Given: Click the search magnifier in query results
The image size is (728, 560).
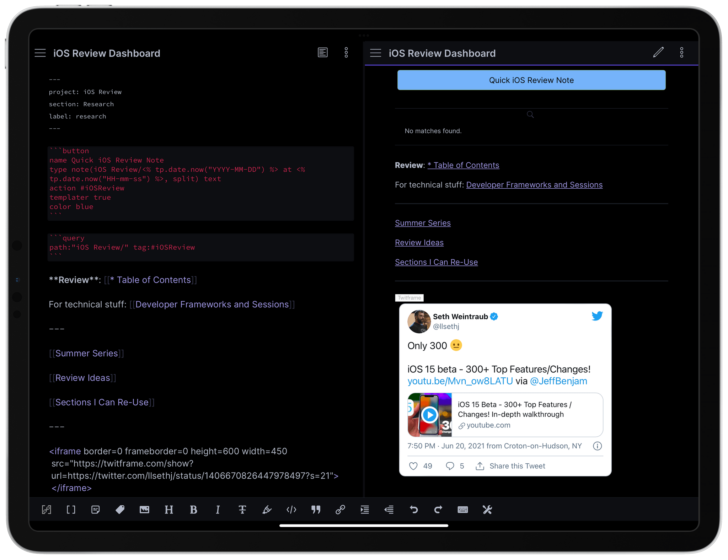Looking at the screenshot, I should pyautogui.click(x=530, y=114).
